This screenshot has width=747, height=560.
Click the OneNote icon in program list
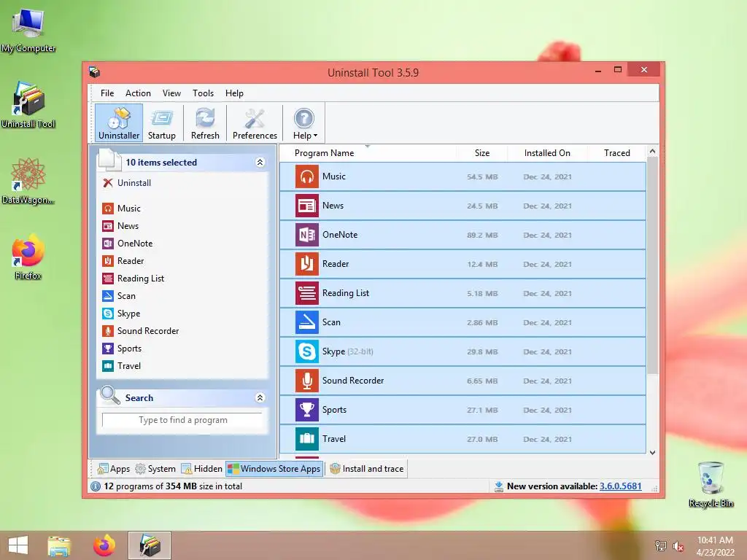click(x=307, y=235)
